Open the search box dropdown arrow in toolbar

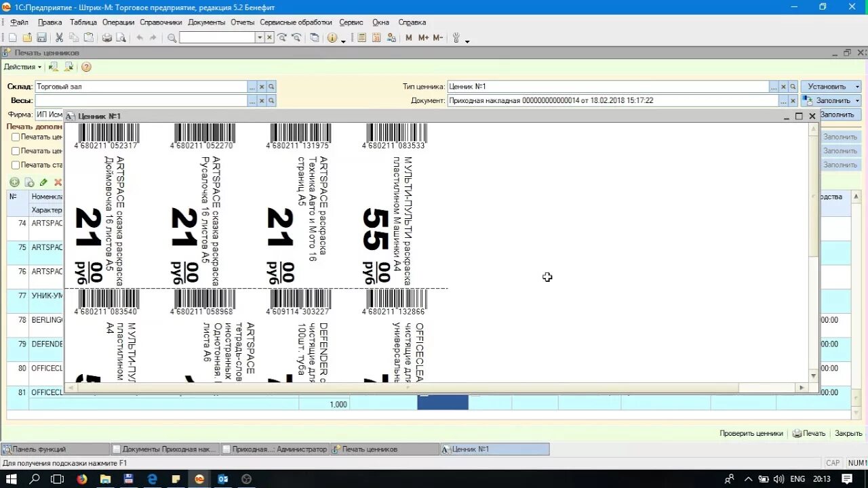click(259, 38)
